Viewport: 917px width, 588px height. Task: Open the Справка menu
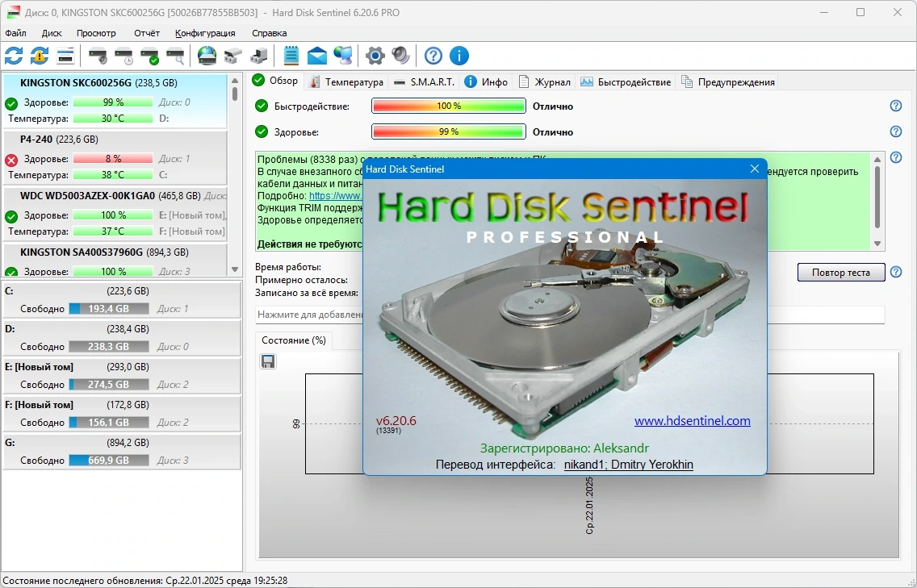click(x=269, y=33)
